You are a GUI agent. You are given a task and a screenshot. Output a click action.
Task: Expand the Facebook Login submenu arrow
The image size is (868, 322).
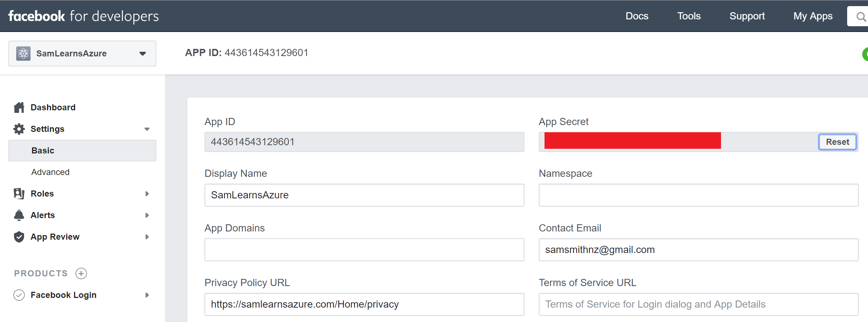point(147,295)
